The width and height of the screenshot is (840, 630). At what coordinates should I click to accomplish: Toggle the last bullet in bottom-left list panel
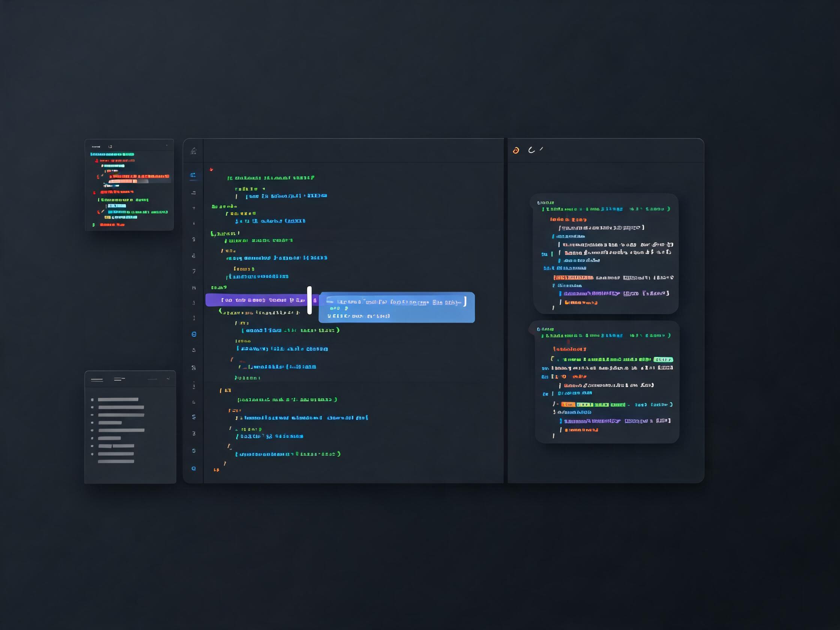[92, 454]
